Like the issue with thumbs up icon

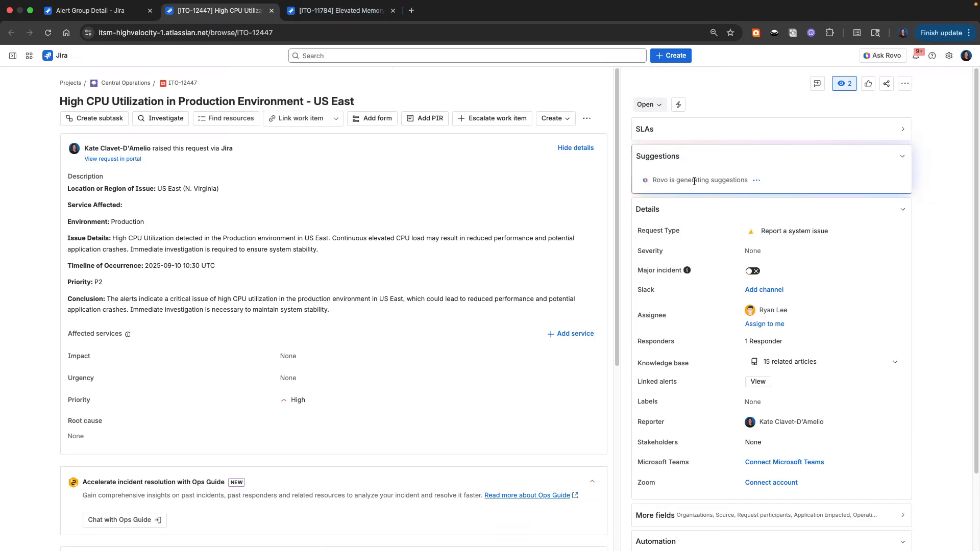click(868, 83)
